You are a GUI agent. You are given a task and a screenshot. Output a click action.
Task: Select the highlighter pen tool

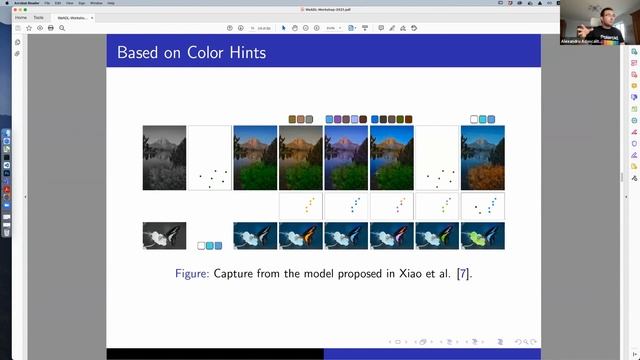(x=392, y=28)
